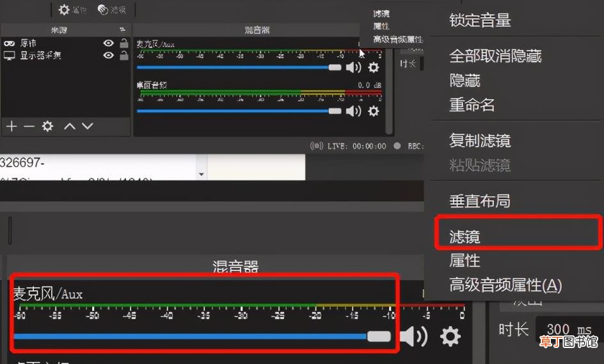Mute 桌面音频 speaker in small mixer

click(x=354, y=111)
